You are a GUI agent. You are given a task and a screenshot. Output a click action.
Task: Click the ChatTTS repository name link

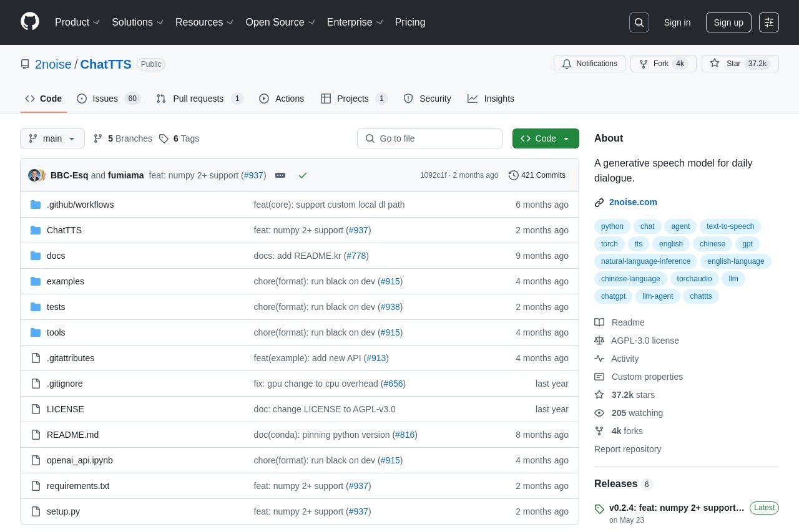[x=106, y=64]
